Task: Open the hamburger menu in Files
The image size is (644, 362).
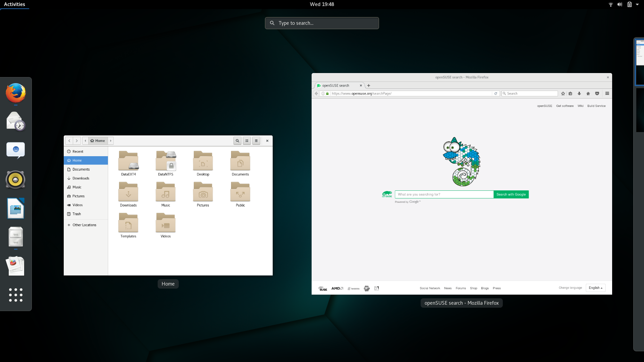Action: click(x=256, y=141)
